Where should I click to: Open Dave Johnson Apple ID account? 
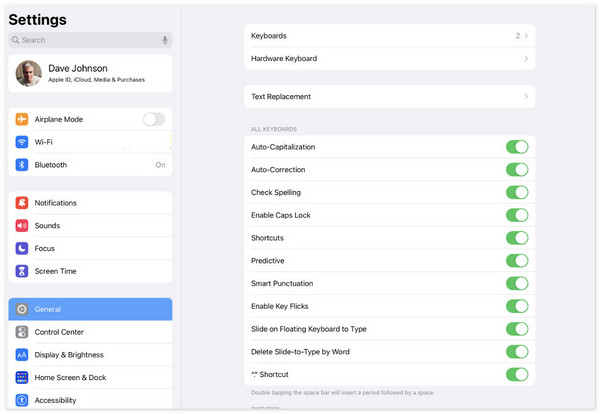tap(90, 73)
